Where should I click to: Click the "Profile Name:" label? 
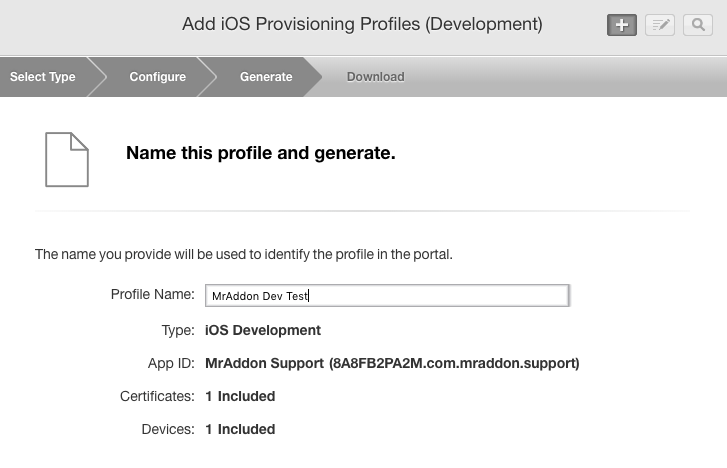152,295
